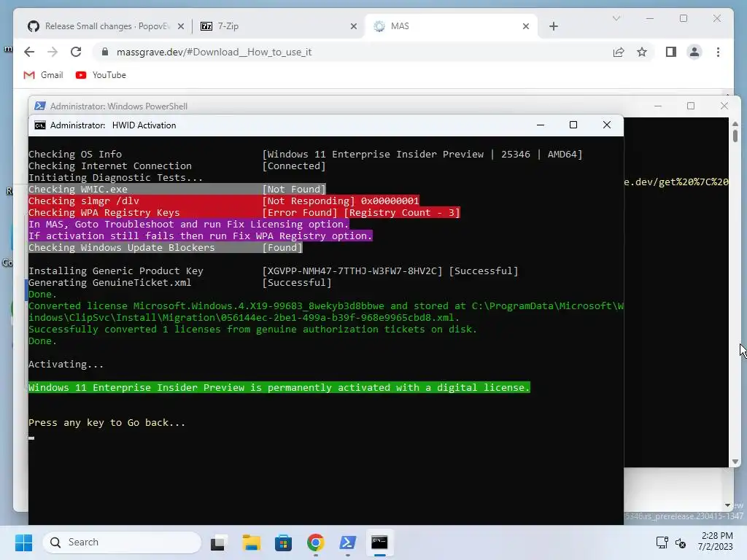747x560 pixels.
Task: Close the MAS tab
Action: pyautogui.click(x=526, y=26)
